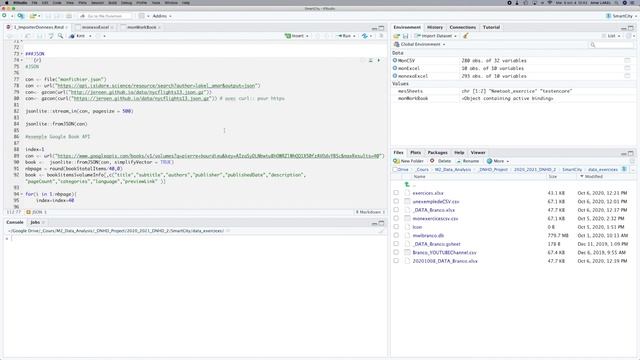This screenshot has width=640, height=360.
Task: Tick the checkbox for _DATA_Branco.xlsx
Action: [396, 210]
